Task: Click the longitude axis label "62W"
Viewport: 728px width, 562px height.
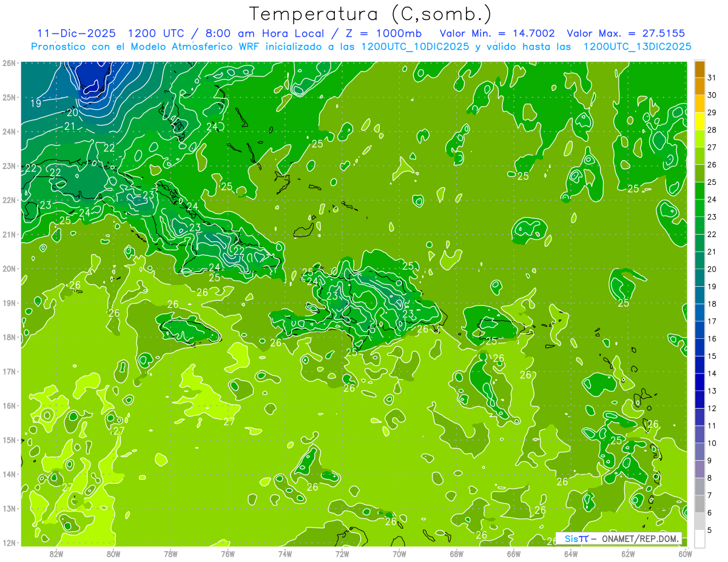Action: pos(628,554)
